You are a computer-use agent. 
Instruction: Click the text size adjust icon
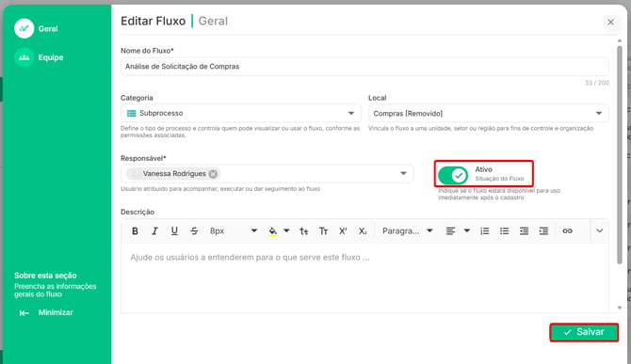(304, 231)
